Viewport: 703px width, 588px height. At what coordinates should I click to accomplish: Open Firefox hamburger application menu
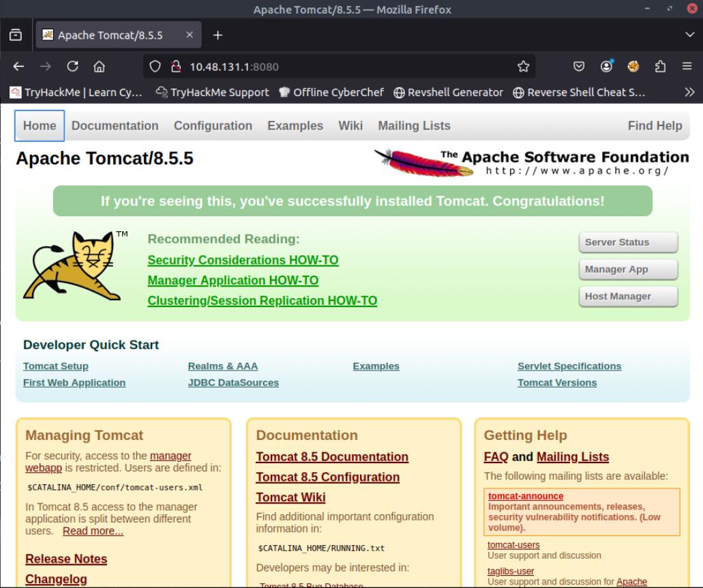click(x=687, y=66)
